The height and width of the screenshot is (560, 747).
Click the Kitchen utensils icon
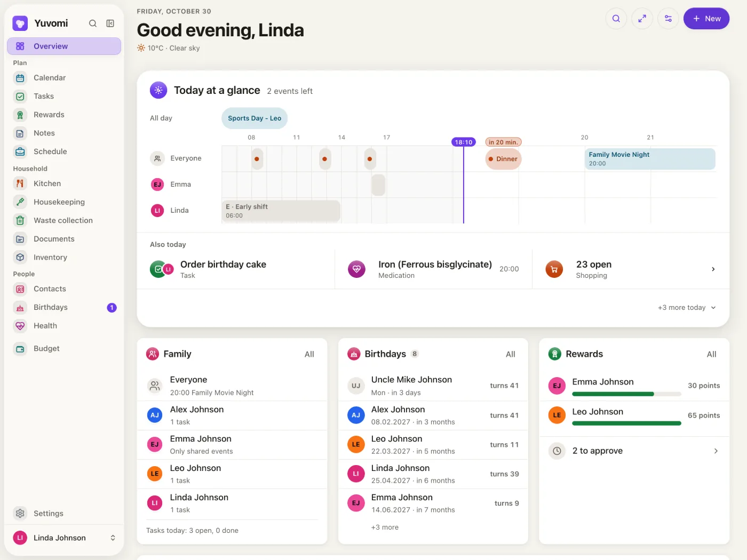(x=20, y=183)
